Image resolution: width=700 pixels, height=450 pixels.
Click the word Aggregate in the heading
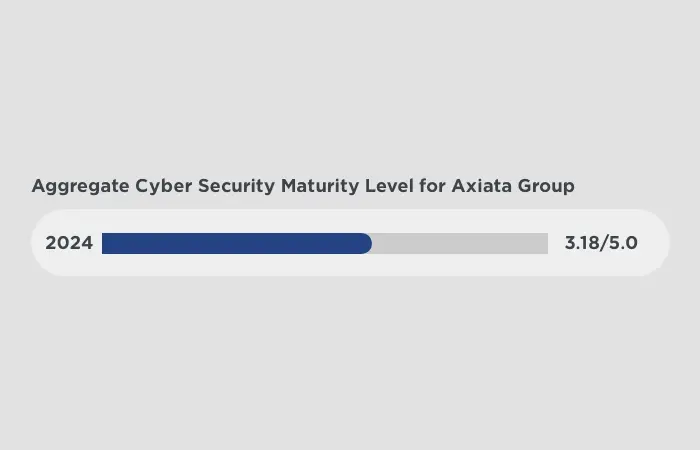(x=78, y=186)
